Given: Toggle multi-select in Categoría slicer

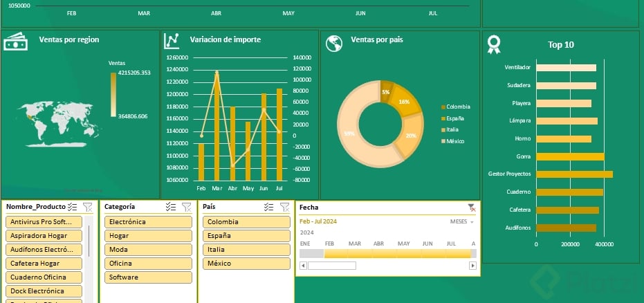Looking at the screenshot, I should tap(171, 207).
